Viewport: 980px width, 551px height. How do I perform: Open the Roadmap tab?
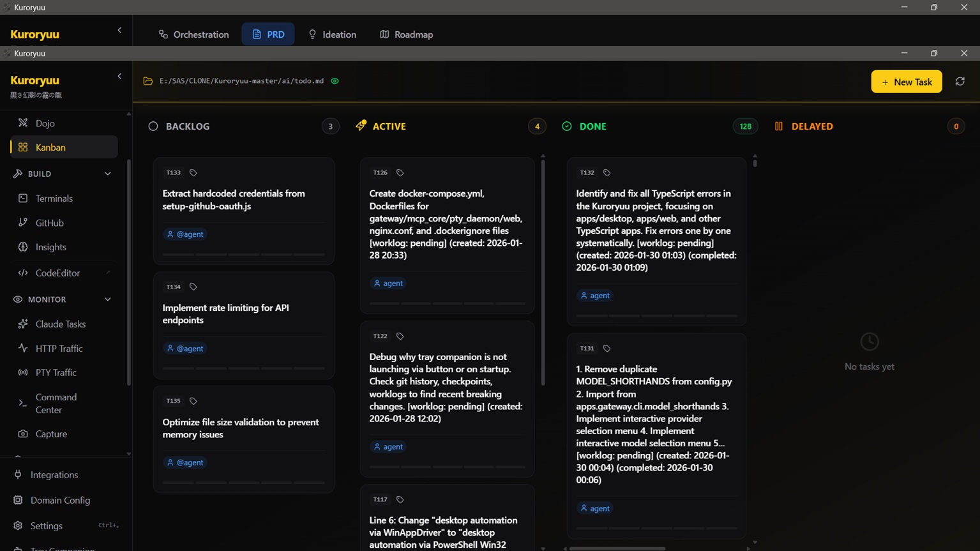[x=406, y=34]
